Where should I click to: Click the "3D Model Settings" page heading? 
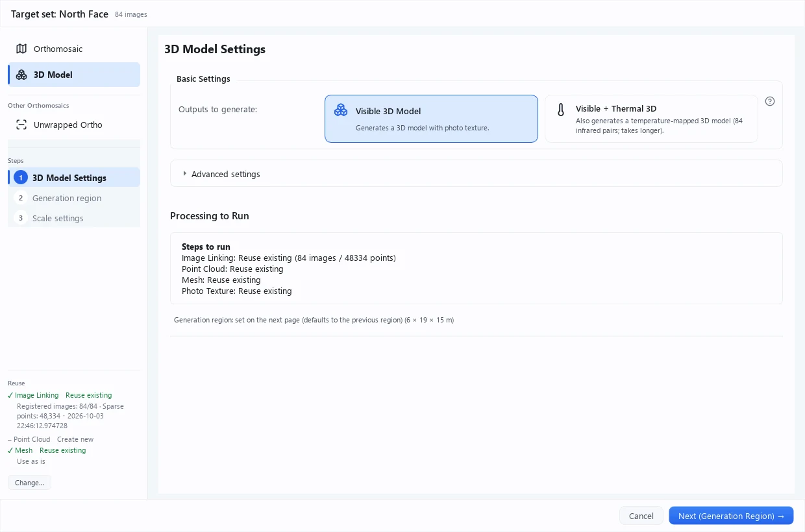215,49
